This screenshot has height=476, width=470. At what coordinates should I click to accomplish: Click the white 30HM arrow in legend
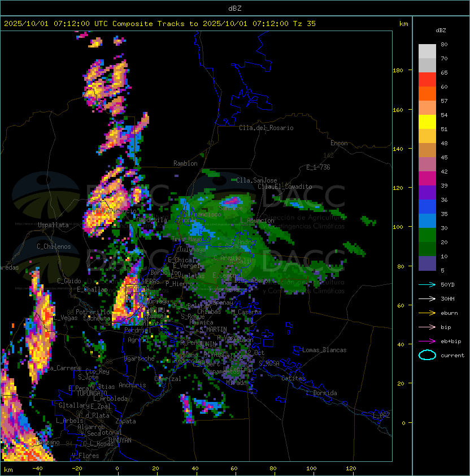pos(427,299)
